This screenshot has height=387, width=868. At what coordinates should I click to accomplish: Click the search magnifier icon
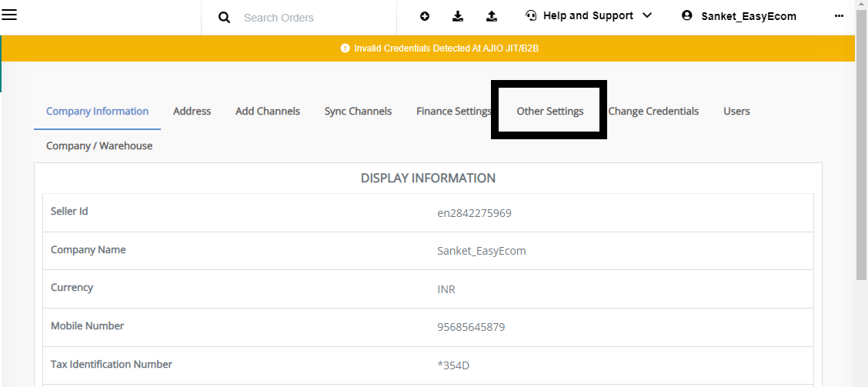point(224,18)
